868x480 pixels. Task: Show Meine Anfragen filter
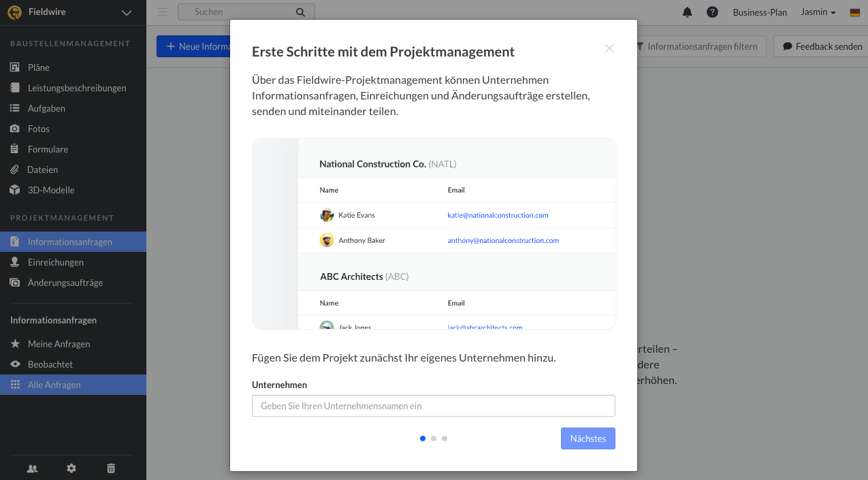(73, 344)
